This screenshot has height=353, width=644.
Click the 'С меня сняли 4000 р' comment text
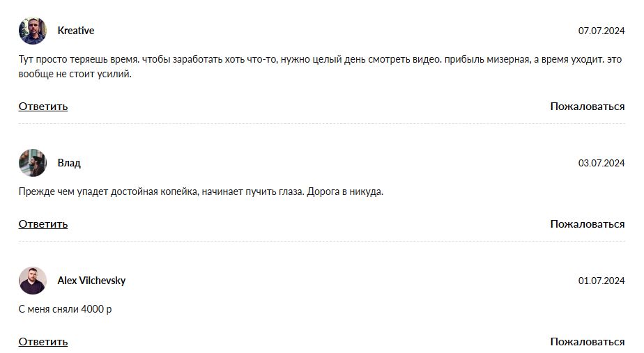[x=65, y=309]
